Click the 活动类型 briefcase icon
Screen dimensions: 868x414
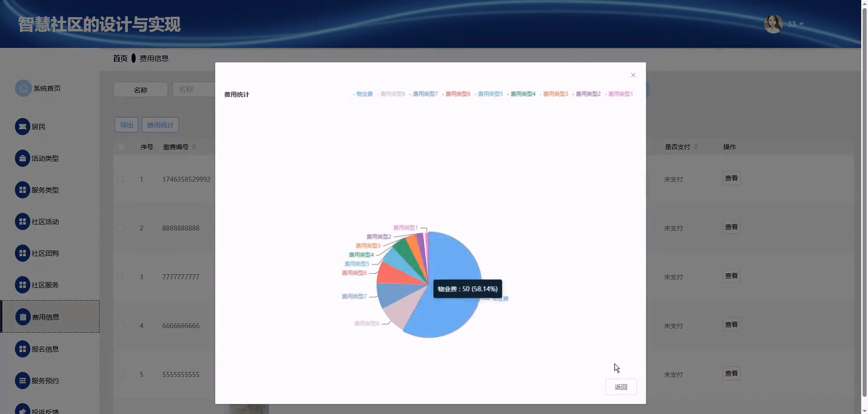[22, 158]
